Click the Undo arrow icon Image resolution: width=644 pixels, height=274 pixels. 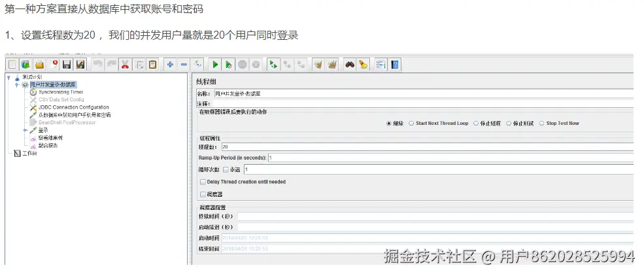click(x=98, y=65)
